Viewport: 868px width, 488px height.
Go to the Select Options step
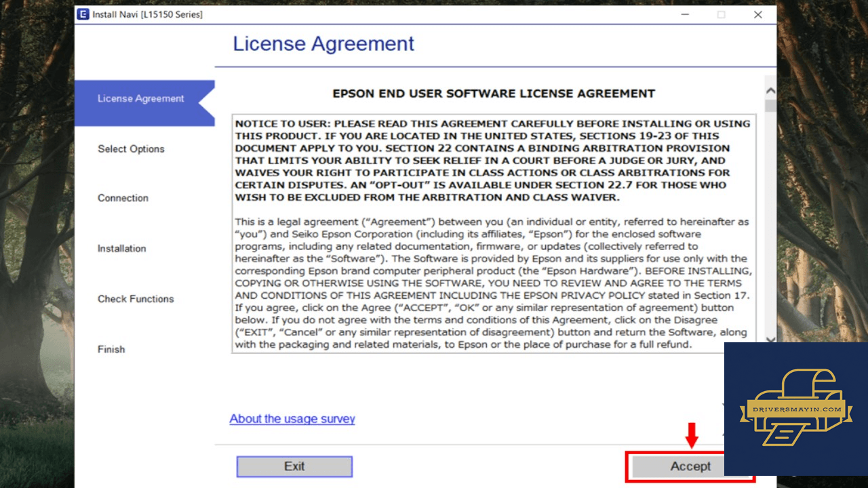point(131,149)
